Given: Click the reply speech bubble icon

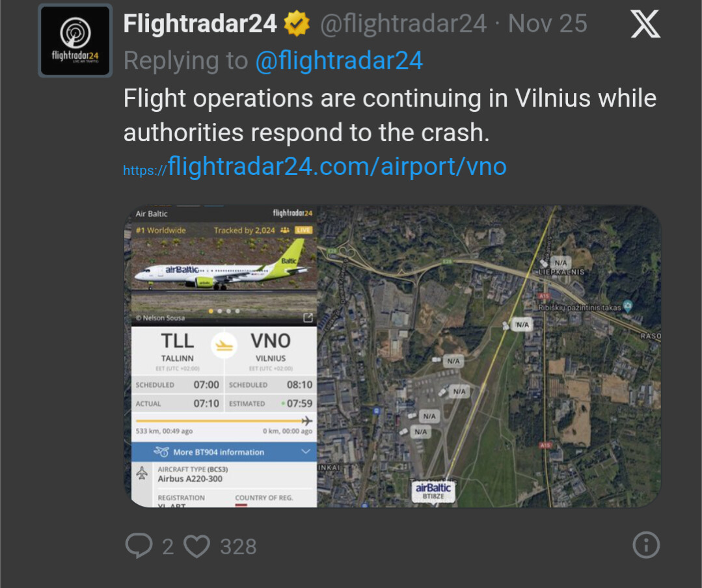Looking at the screenshot, I should [139, 546].
